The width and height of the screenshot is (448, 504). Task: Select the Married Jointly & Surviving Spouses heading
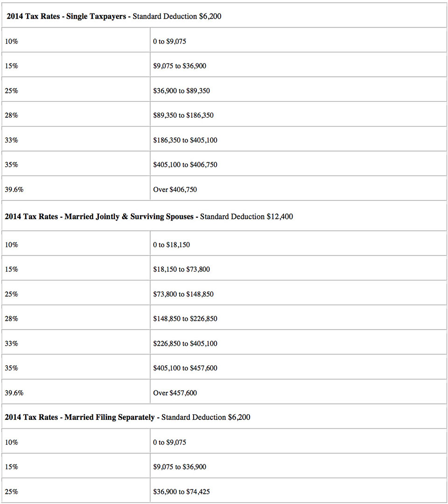pyautogui.click(x=149, y=217)
